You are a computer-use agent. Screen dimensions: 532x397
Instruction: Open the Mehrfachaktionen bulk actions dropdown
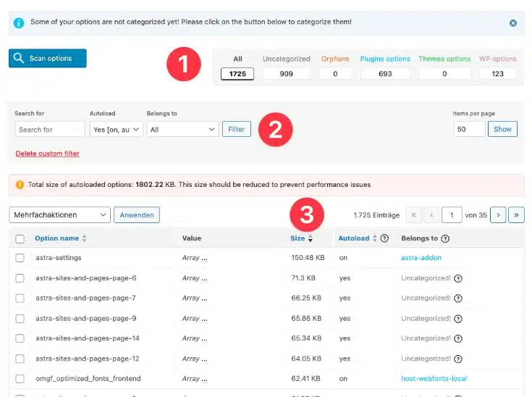point(59,214)
